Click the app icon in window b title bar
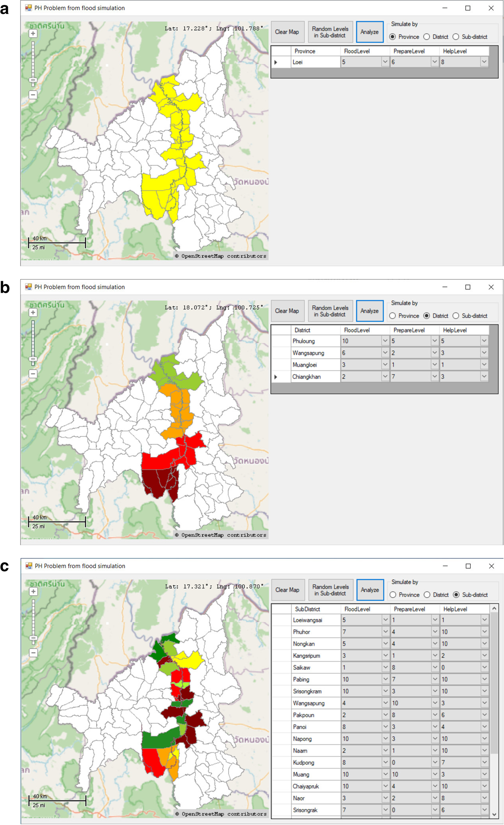Screen dimensions: 504x825 point(29,287)
